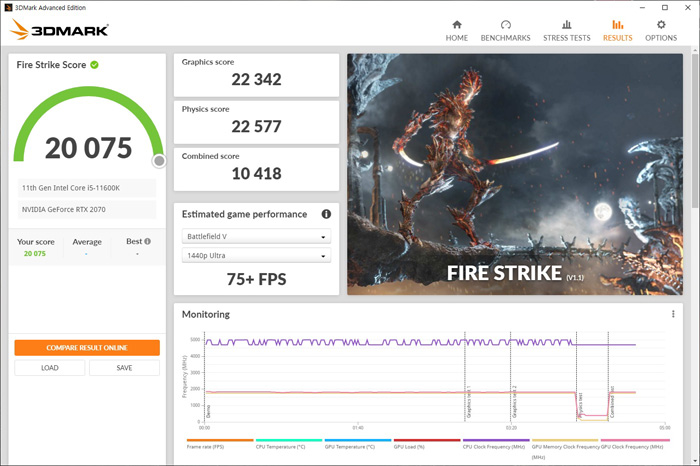Viewport: 700px width, 466px height.
Task: Click the 3DMark logo
Action: click(59, 29)
